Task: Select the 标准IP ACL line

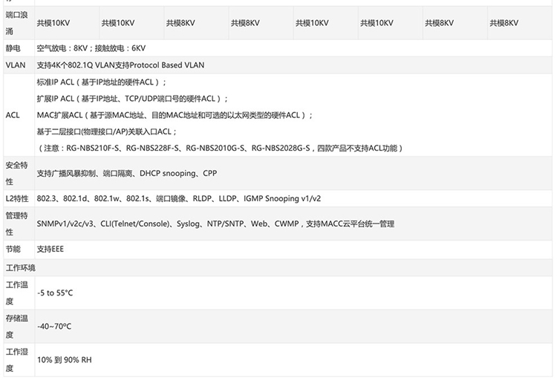Action: pos(102,82)
